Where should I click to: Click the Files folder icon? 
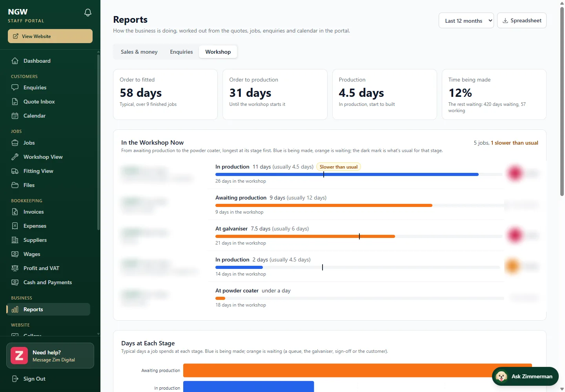[x=15, y=185]
